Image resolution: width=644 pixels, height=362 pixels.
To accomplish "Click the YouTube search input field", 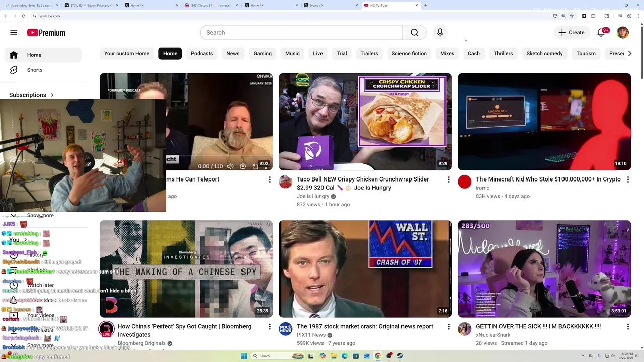I will click(x=301, y=33).
